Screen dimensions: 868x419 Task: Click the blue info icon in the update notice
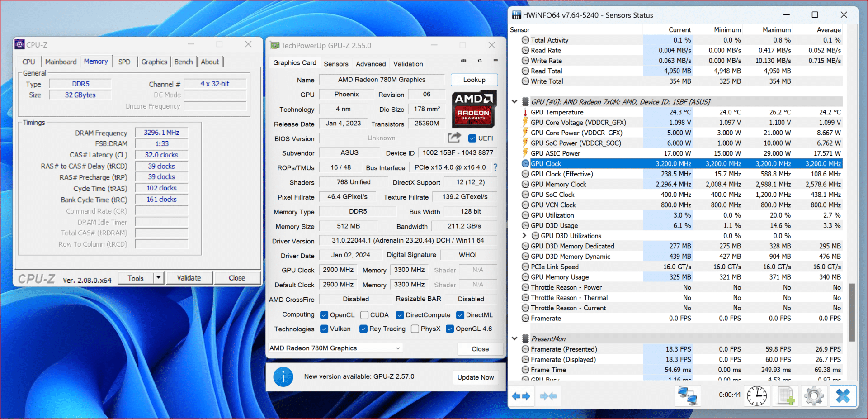(x=283, y=376)
